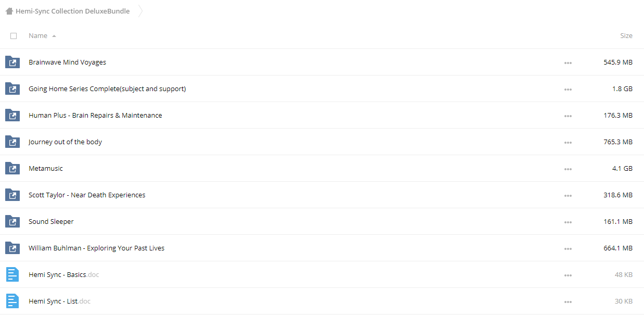Show more options for Scott Taylor folder
644x315 pixels.
[x=568, y=196]
